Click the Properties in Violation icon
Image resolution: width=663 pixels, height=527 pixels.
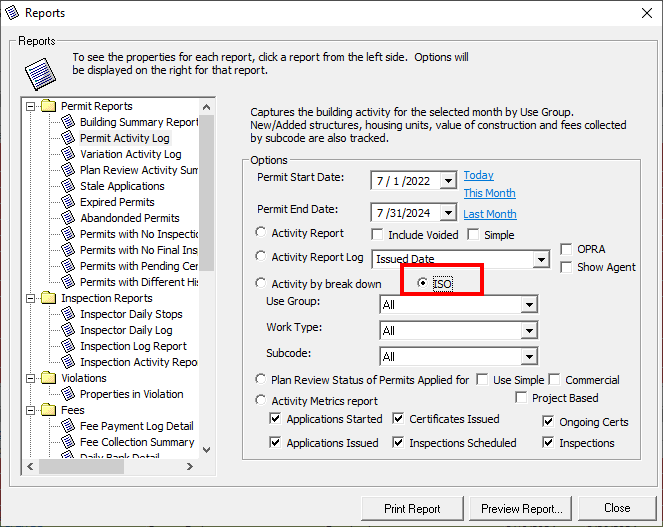tap(68, 394)
